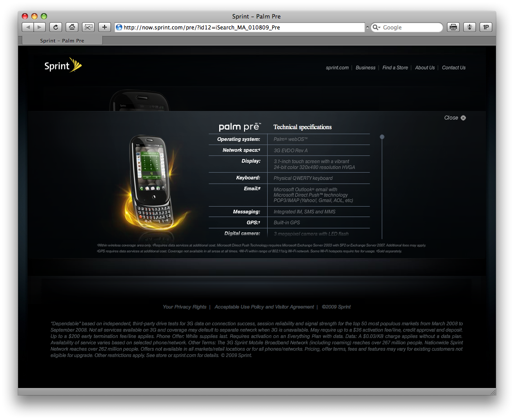This screenshot has height=420, width=514.
Task: Go to Find a Store
Action: click(x=395, y=68)
